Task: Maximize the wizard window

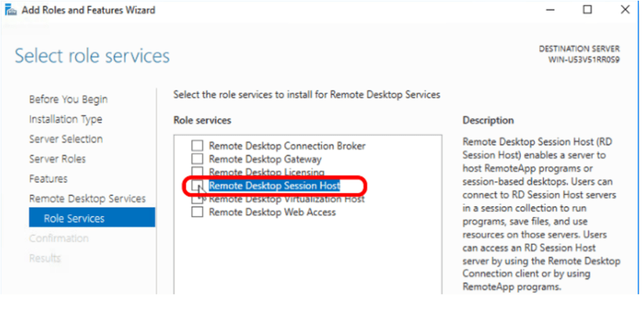Action: tap(587, 9)
